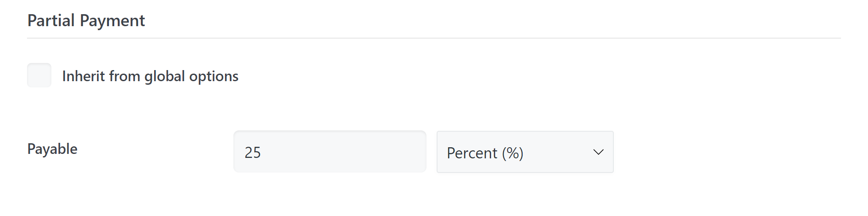Click the number 25 in the Payable input
This screenshot has height=216, width=868.
click(253, 153)
